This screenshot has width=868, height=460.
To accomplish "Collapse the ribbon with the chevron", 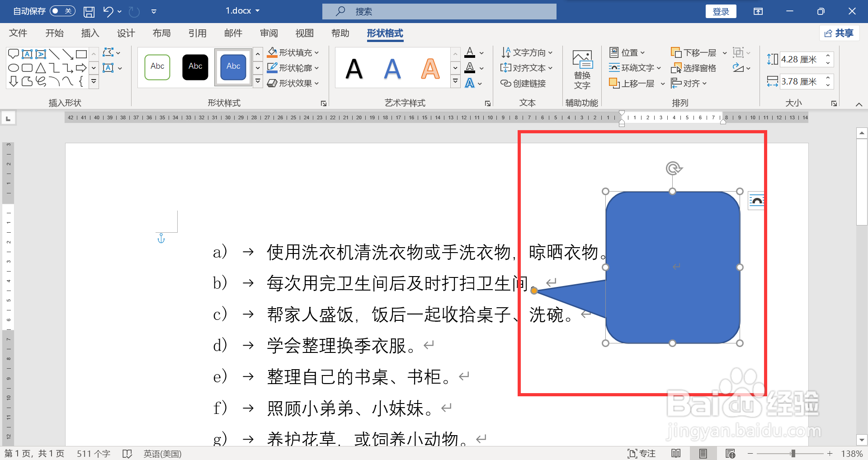I will pyautogui.click(x=859, y=104).
